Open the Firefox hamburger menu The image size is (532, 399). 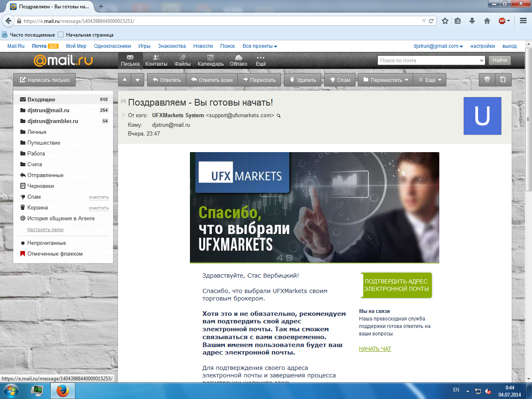click(523, 21)
